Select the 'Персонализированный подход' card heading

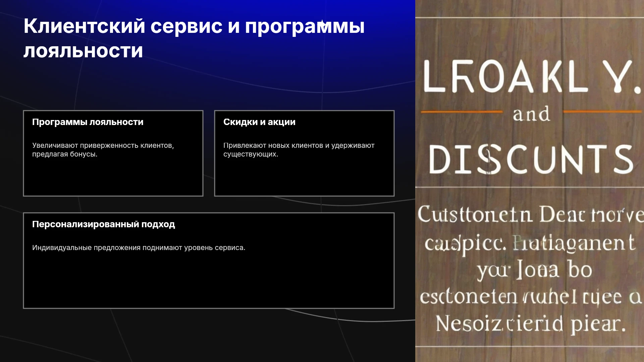(x=104, y=224)
